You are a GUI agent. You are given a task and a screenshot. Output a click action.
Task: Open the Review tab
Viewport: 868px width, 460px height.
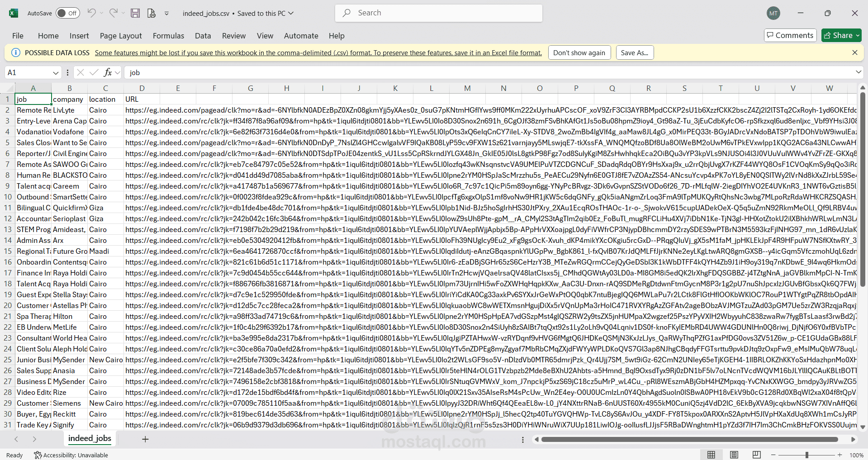click(234, 36)
